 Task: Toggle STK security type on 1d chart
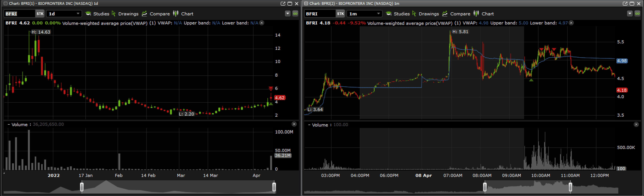tap(40, 14)
